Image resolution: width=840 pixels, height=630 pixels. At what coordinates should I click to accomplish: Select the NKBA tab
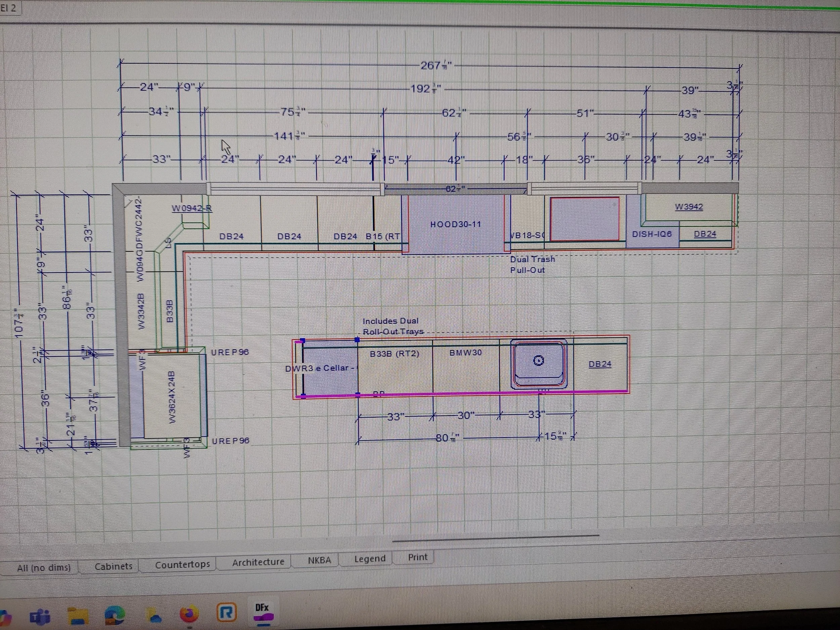(x=319, y=560)
